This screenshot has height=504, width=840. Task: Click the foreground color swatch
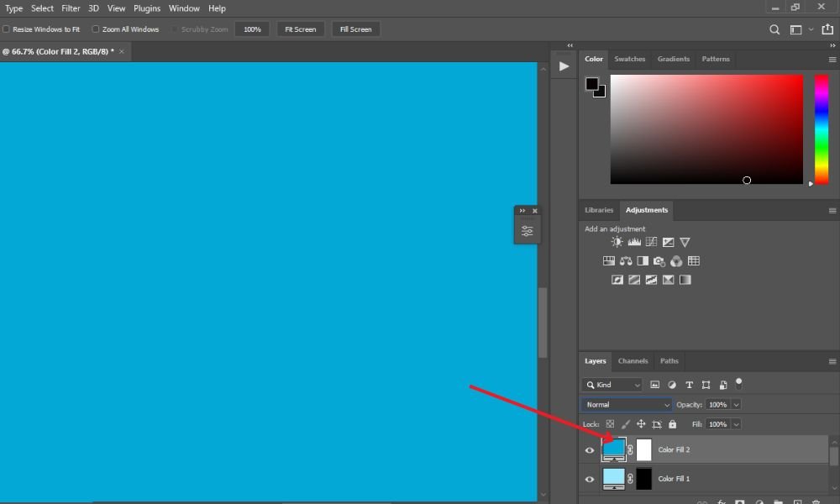[x=591, y=84]
